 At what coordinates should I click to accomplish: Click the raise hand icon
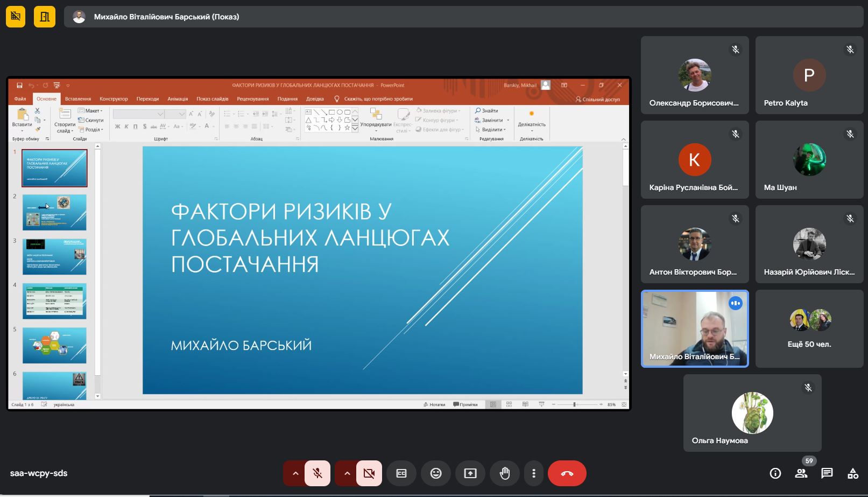pyautogui.click(x=504, y=473)
